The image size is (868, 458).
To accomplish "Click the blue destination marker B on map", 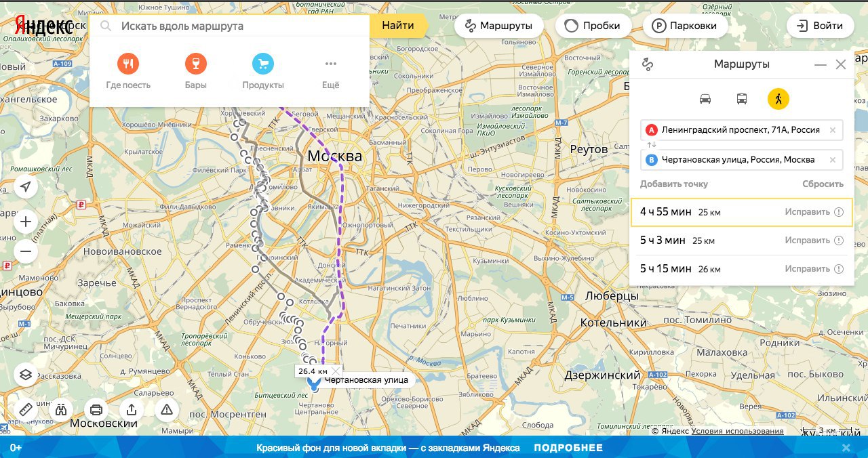I will (314, 386).
